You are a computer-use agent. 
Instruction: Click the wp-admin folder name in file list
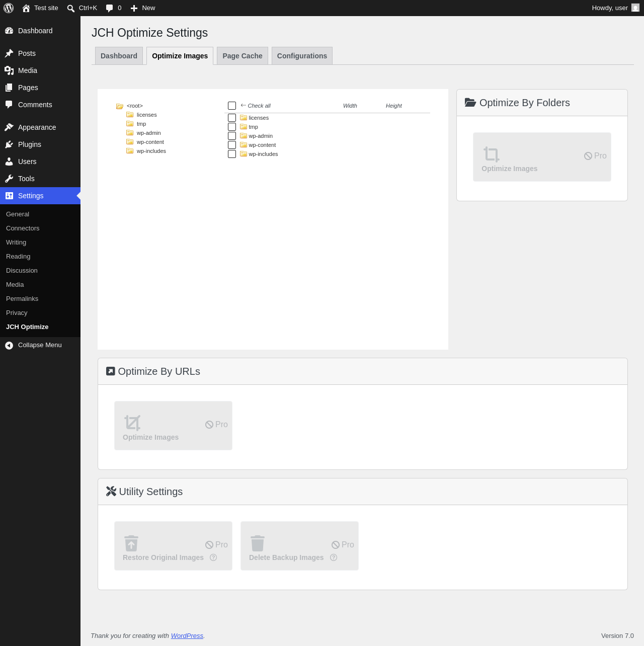coord(261,136)
